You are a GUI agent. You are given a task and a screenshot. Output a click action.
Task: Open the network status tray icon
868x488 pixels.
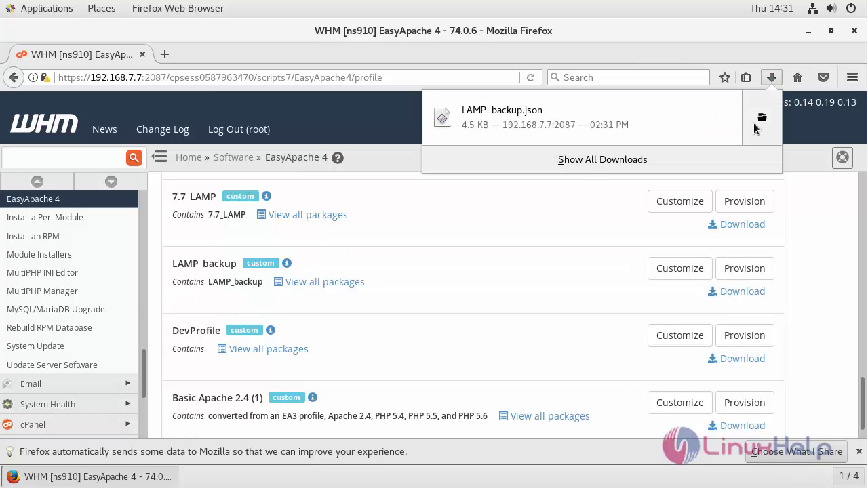813,8
